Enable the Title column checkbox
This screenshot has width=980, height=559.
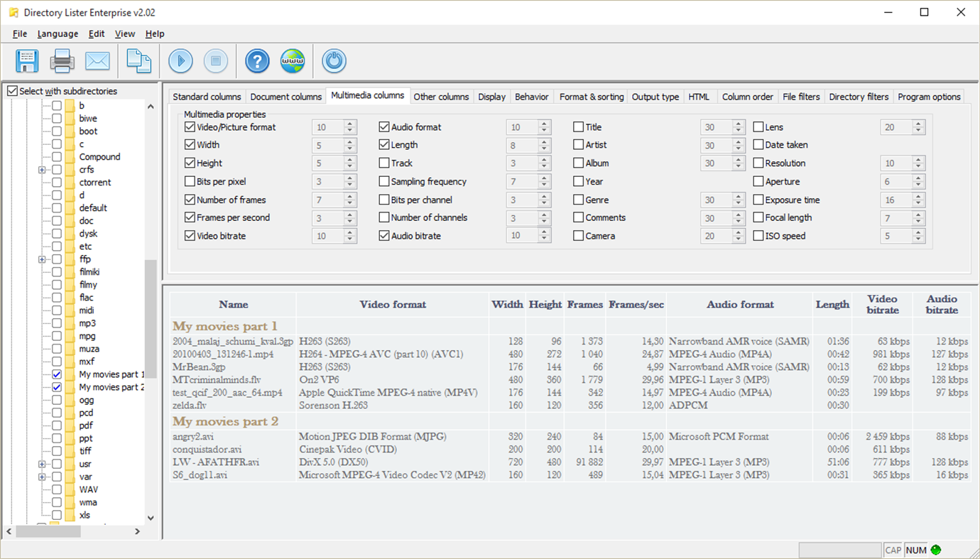tap(579, 126)
